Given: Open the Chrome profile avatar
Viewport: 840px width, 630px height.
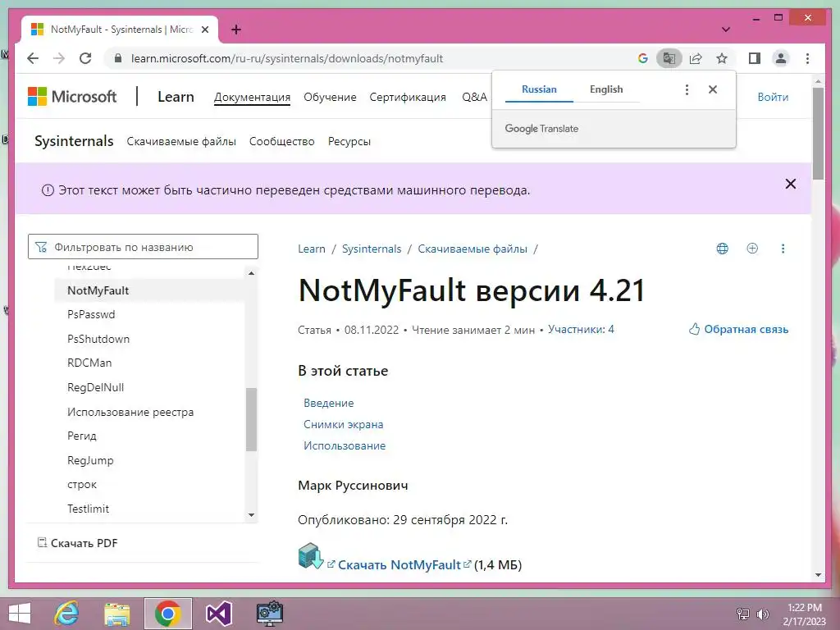Looking at the screenshot, I should (x=781, y=58).
